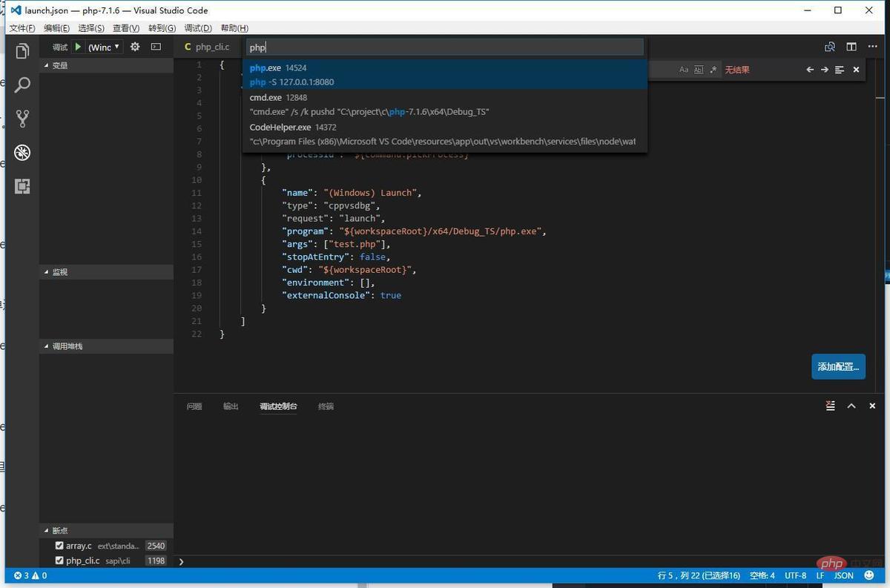890x588 pixels.
Task: Maximize the bottom panel with chevron
Action: [851, 406]
